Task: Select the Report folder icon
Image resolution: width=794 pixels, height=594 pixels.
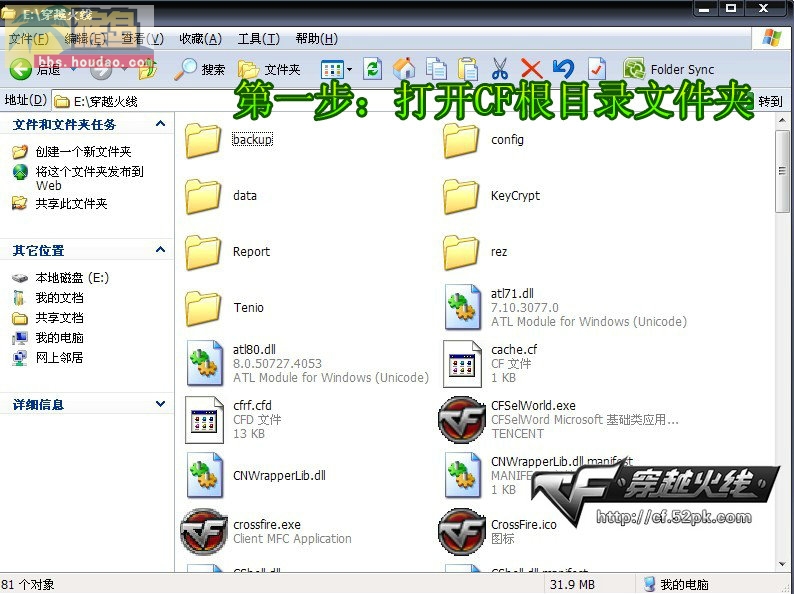Action: point(203,252)
